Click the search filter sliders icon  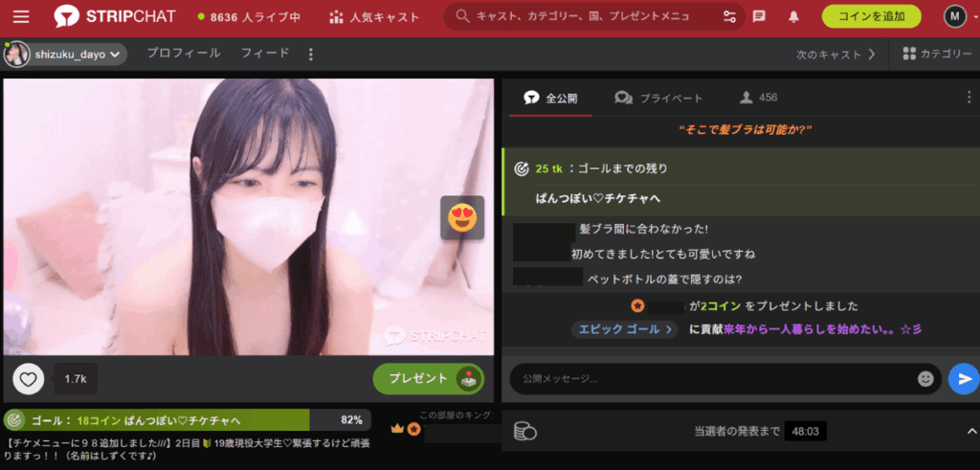[730, 16]
